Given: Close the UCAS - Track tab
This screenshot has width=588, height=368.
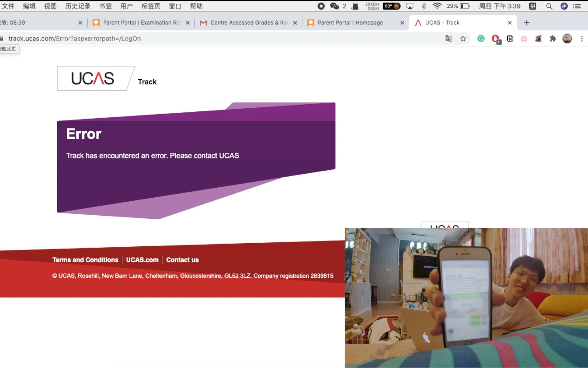Looking at the screenshot, I should point(510,23).
